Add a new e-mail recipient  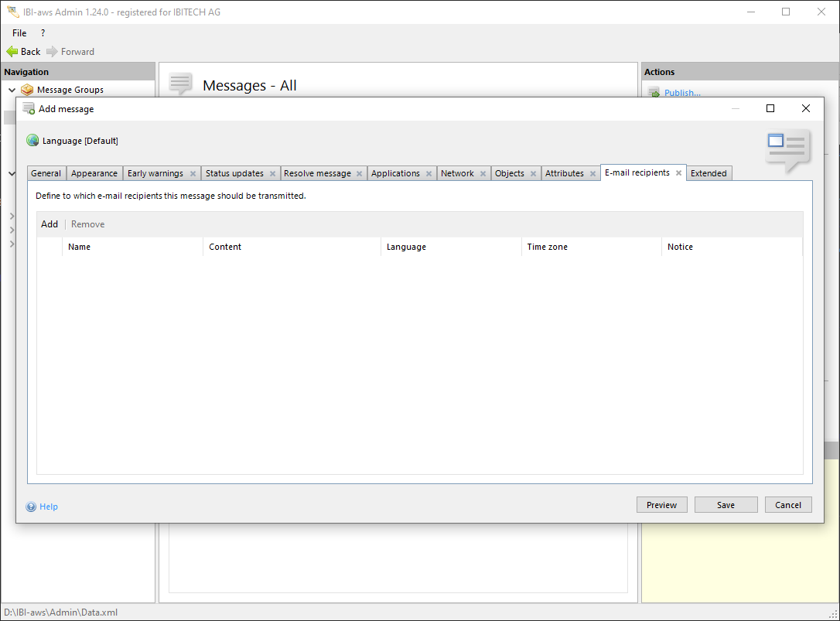pos(50,224)
